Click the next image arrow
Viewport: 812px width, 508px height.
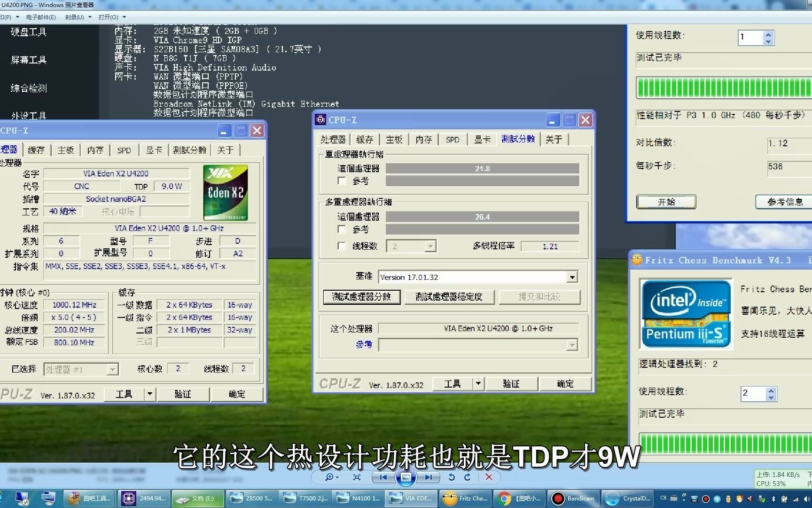[x=428, y=477]
